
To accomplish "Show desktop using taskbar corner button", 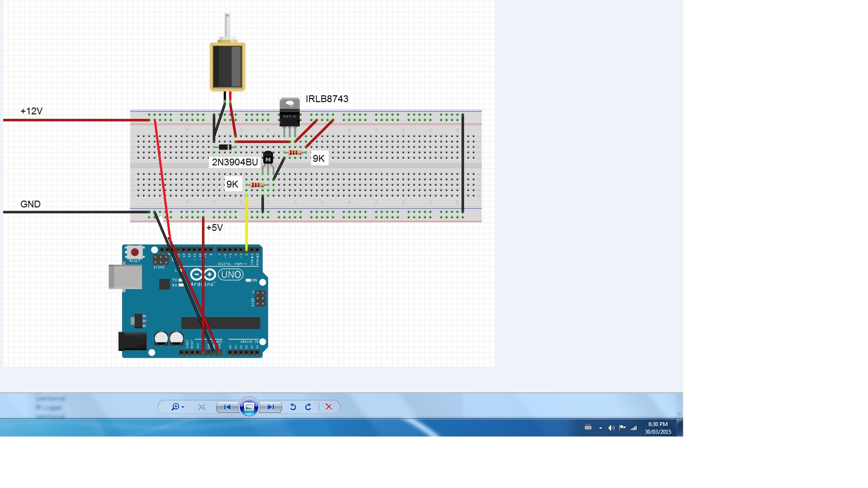I will [x=680, y=427].
